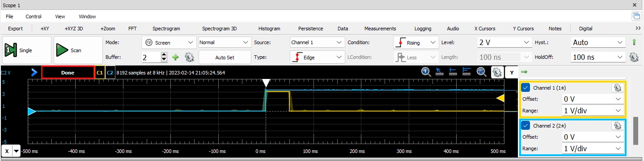Open trigger settings gear beside HoldOff
Viewport: 644px width, 161px height.
click(x=633, y=57)
